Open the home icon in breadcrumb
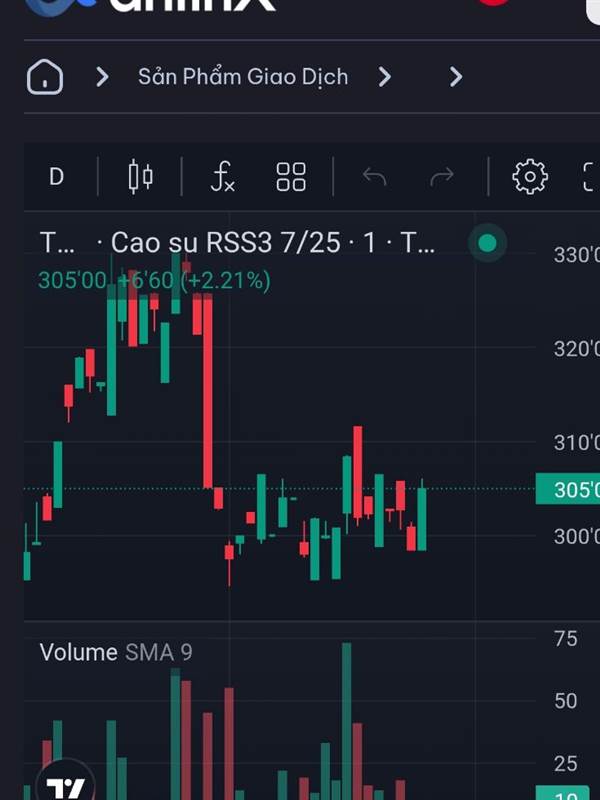Viewport: 600px width, 800px height. tap(45, 77)
